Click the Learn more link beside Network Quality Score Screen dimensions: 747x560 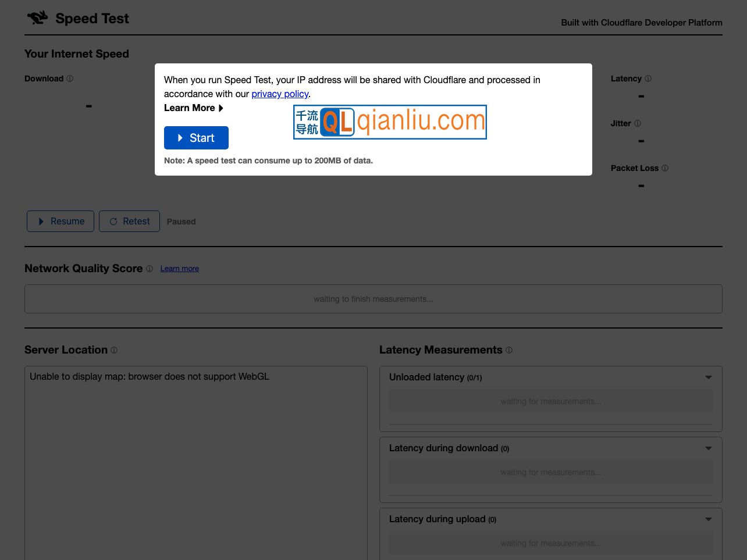179,269
